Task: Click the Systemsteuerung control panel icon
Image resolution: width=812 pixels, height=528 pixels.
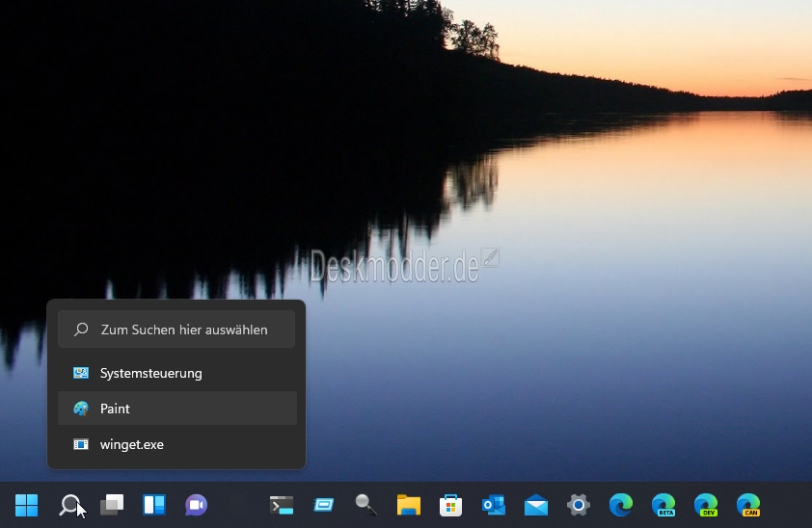Action: click(x=81, y=373)
